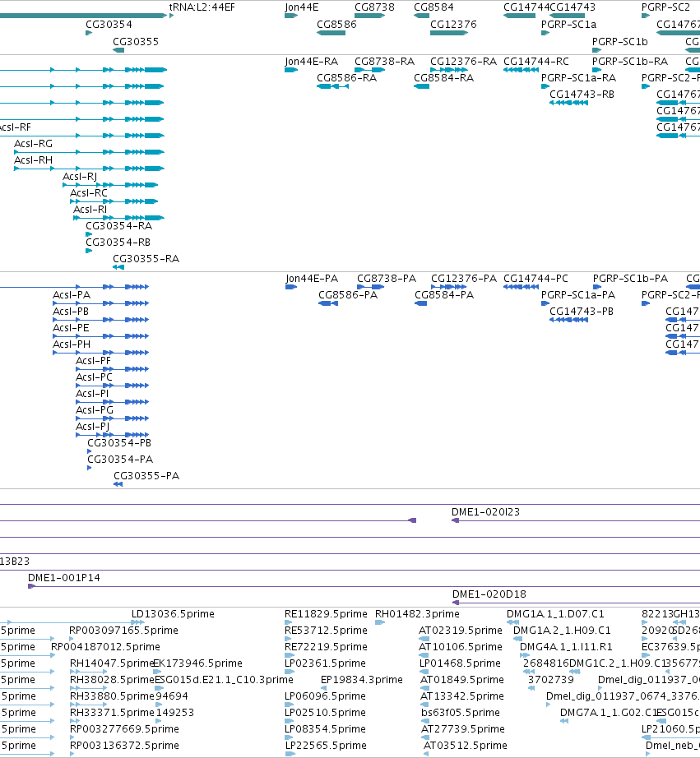The width and height of the screenshot is (700, 758).
Task: Open the CG8586-RA transcript label
Action: coord(346,78)
